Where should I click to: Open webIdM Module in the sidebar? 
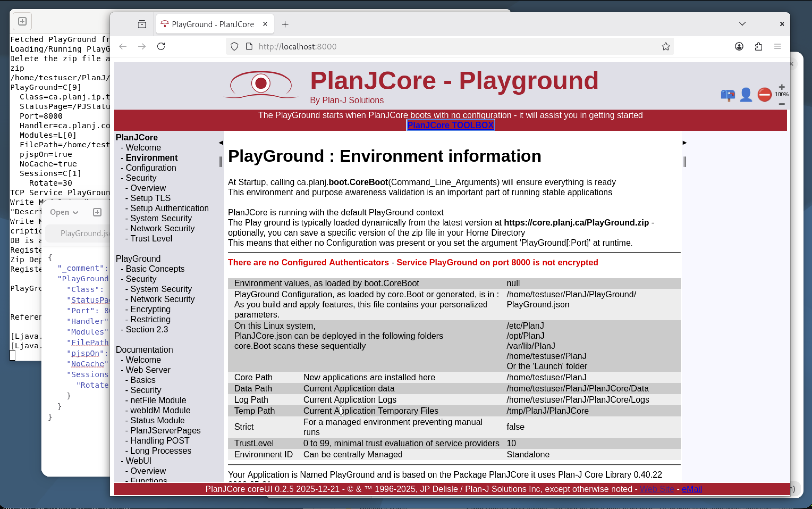[160, 410]
